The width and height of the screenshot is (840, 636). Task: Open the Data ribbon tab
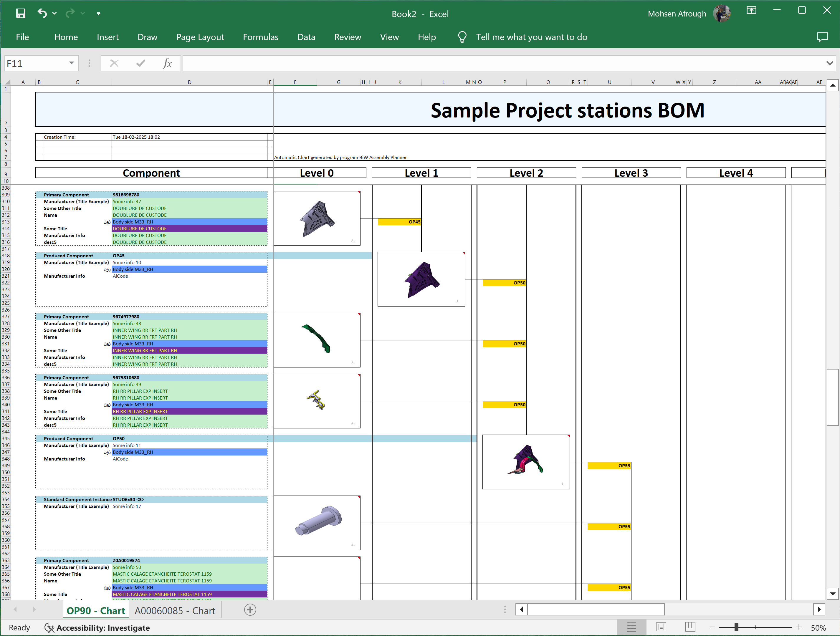point(306,37)
